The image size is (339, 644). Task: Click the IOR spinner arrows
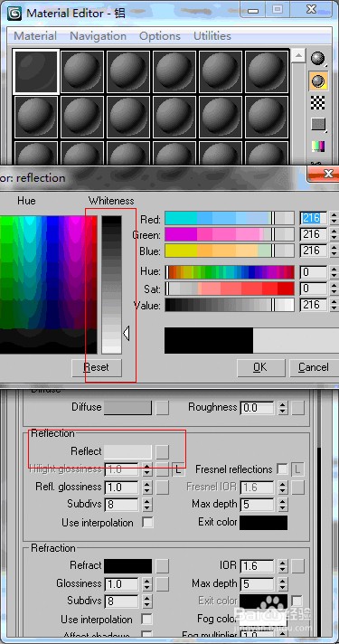(282, 566)
